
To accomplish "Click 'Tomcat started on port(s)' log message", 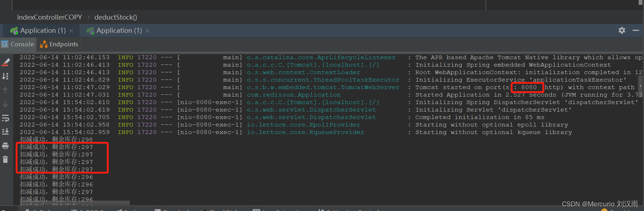I will 463,87.
